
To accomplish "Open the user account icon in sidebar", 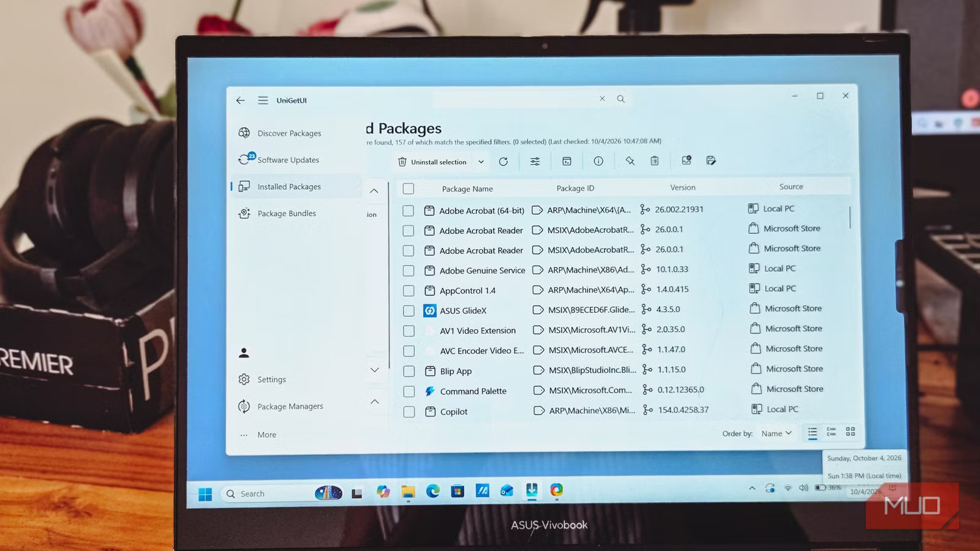I will point(244,353).
